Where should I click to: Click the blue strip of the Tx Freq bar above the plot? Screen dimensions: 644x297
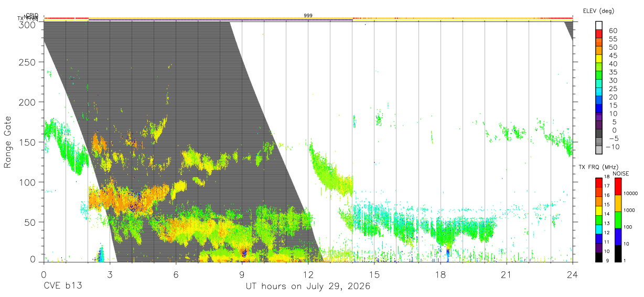(x=220, y=20)
